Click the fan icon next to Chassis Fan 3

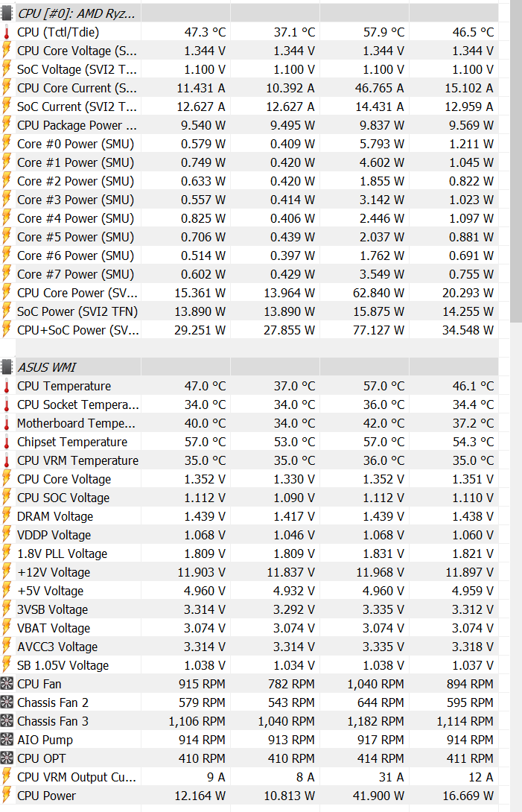(x=7, y=721)
